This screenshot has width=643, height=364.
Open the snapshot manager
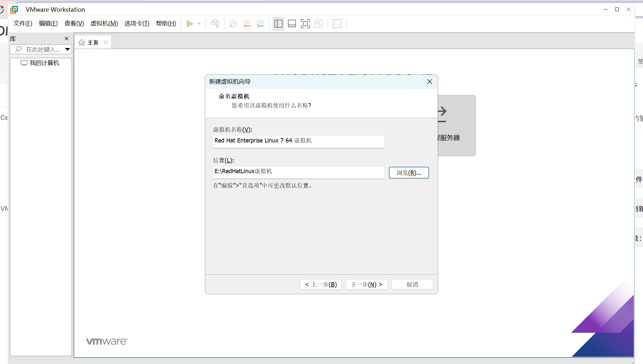(x=261, y=24)
